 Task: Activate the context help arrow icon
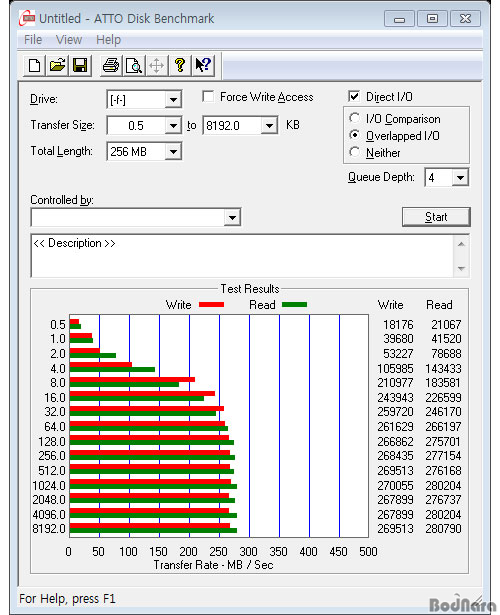pyautogui.click(x=203, y=65)
